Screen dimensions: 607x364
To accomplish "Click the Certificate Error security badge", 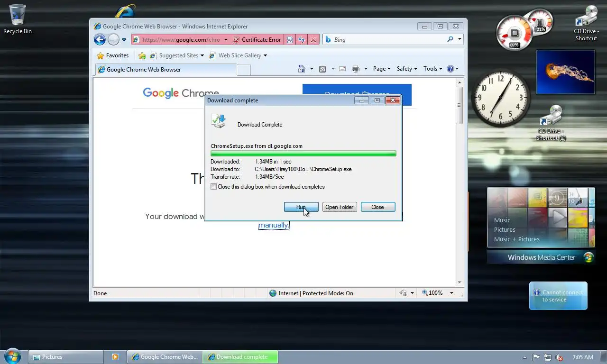I will [x=257, y=40].
